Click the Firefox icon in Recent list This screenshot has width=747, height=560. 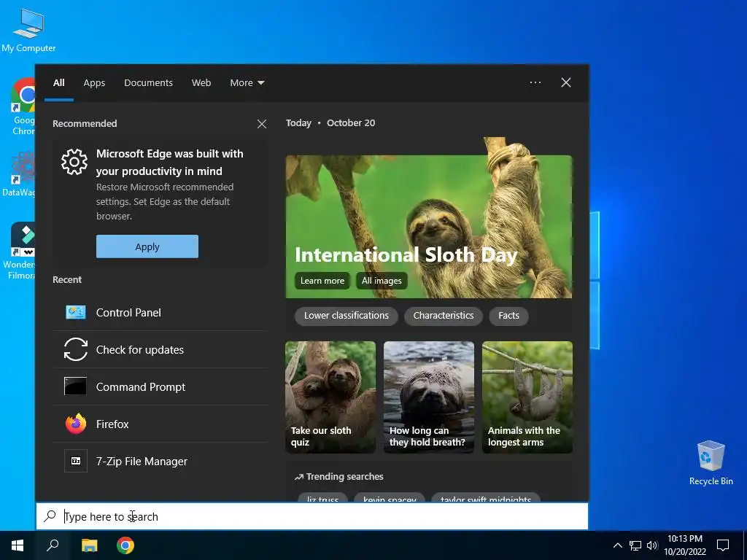tap(75, 424)
